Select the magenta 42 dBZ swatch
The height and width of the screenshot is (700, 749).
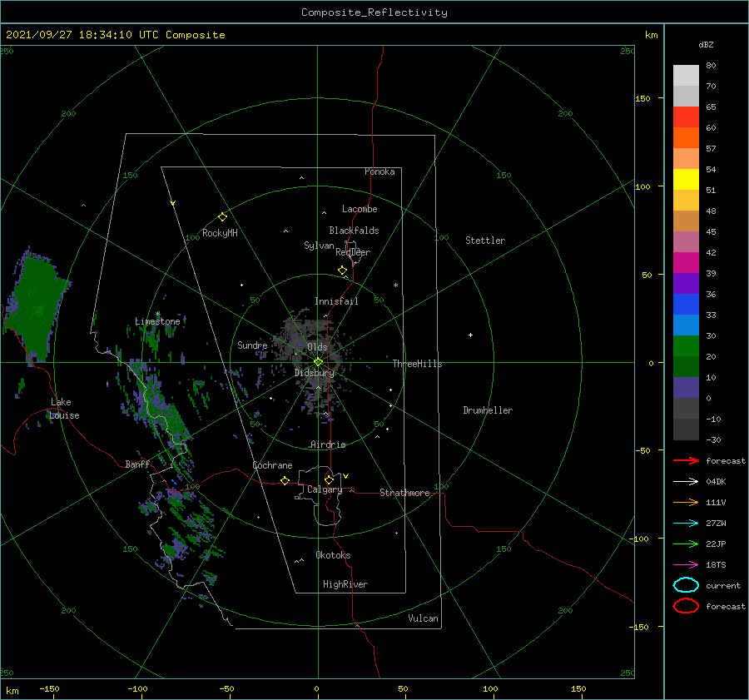tap(686, 262)
